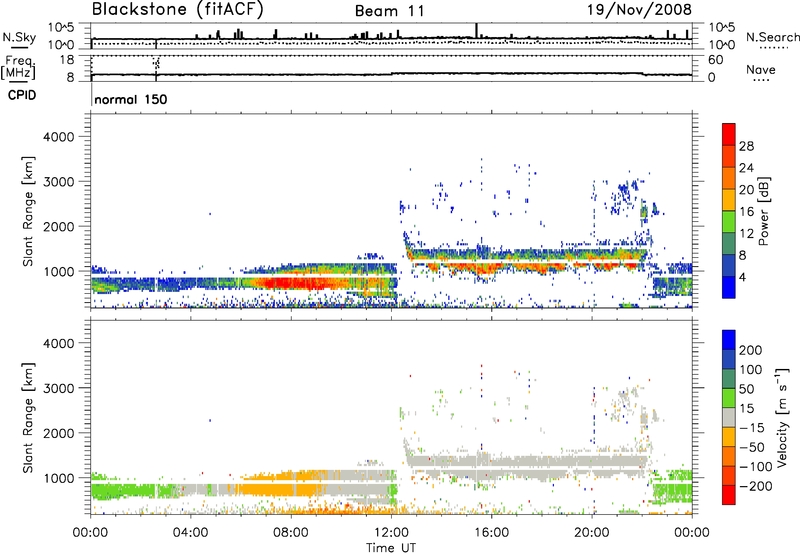The height and width of the screenshot is (554, 800).
Task: Click the 'Freq. [MHz]' axis label
Action: pos(18,67)
